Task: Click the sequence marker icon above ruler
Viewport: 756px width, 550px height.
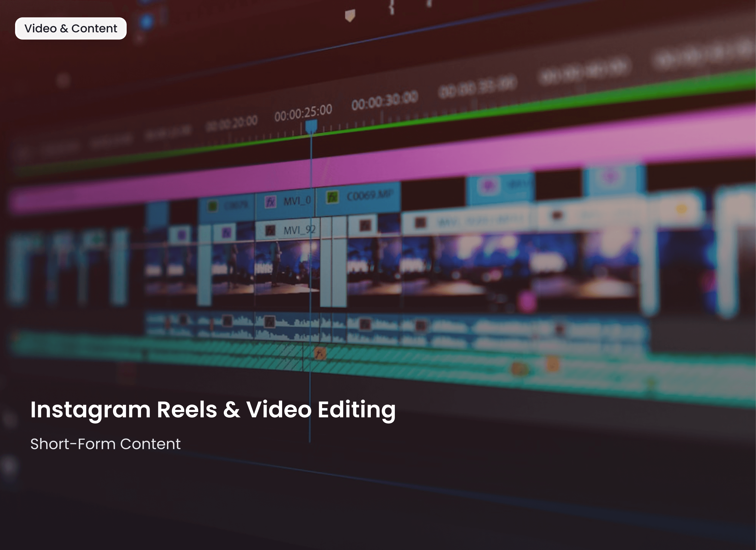Action: pos(350,15)
